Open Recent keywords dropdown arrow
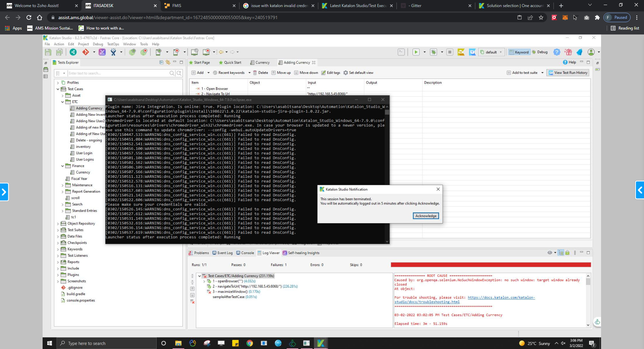This screenshot has width=644, height=349. 249,73
